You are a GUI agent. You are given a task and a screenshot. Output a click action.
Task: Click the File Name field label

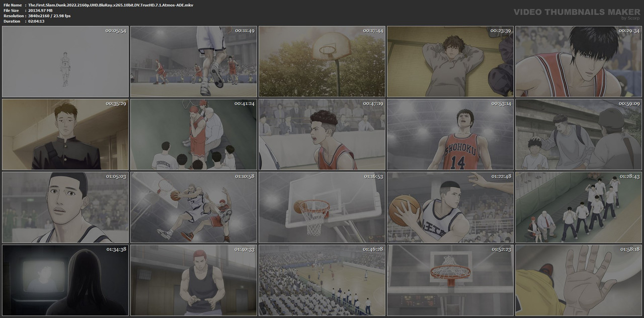pyautogui.click(x=12, y=5)
